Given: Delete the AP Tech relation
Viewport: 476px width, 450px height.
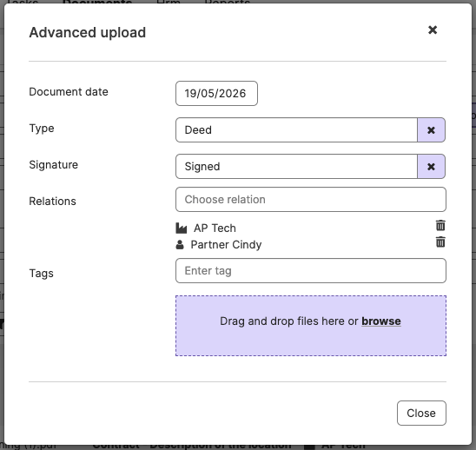Looking at the screenshot, I should [440, 226].
